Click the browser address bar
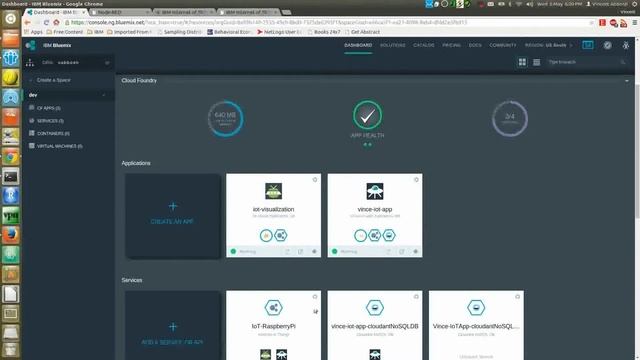The height and width of the screenshot is (360, 640). pyautogui.click(x=329, y=22)
